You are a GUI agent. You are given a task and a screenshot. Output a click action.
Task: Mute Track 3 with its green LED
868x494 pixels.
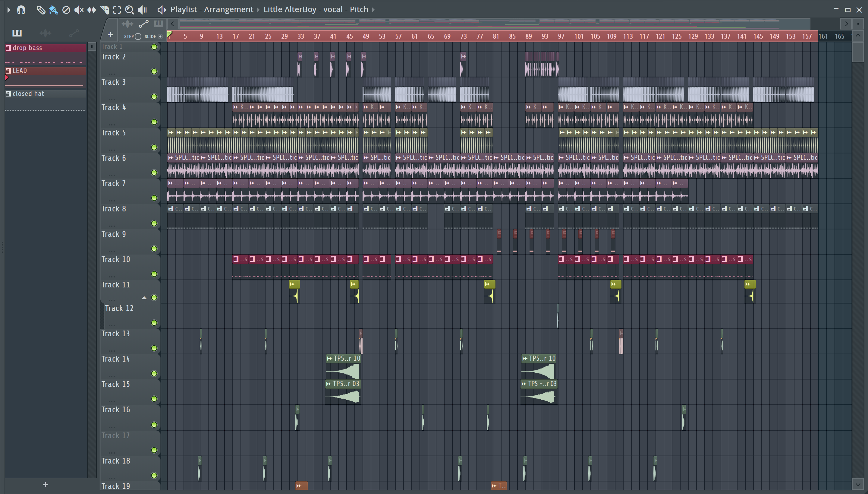154,97
